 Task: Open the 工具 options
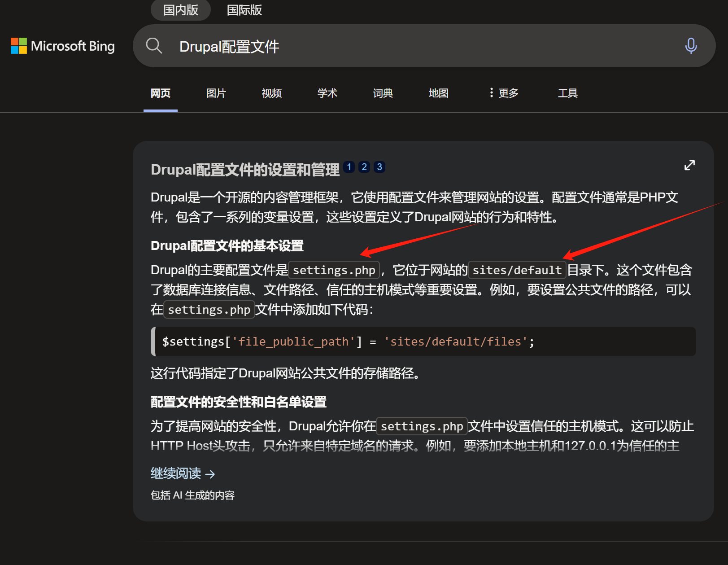(568, 93)
